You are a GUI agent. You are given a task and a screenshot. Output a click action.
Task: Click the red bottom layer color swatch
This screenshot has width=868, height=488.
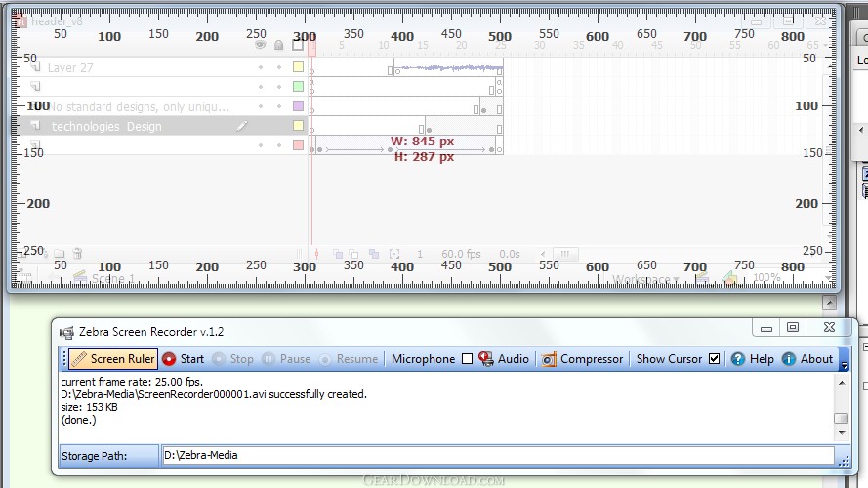pyautogui.click(x=298, y=144)
